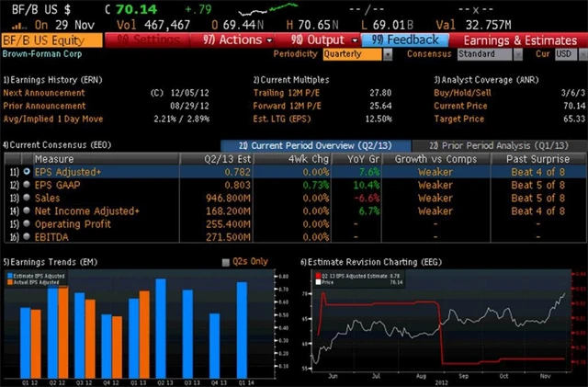The width and height of the screenshot is (588, 387).
Task: Select the Operating Profit radio button
Action: click(27, 223)
